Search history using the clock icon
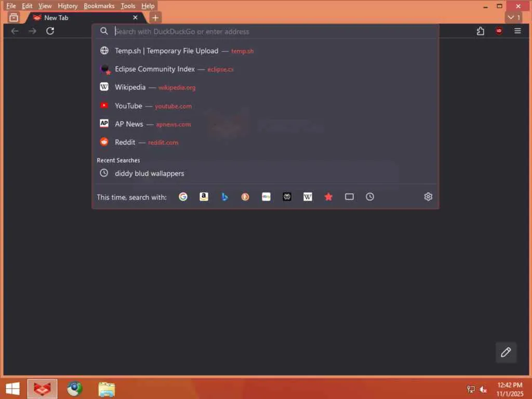532x399 pixels. tap(370, 197)
